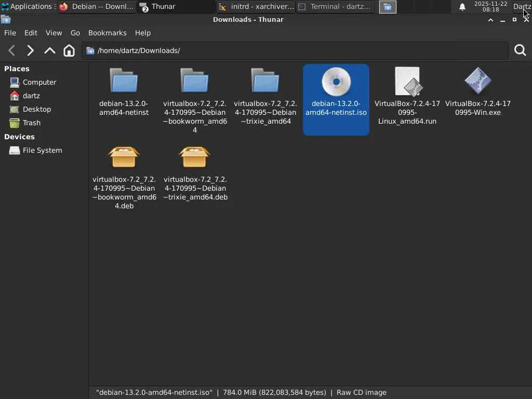Select the bookworm_amd64 folder icon
The image size is (532, 399).
tap(195, 81)
